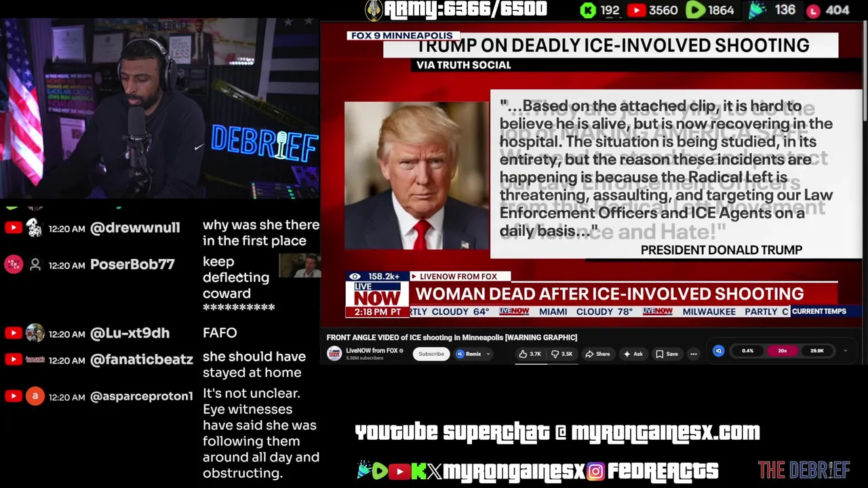Image resolution: width=868 pixels, height=488 pixels.
Task: Click THE DEBRIEF logo at bottom right
Action: pos(804,470)
